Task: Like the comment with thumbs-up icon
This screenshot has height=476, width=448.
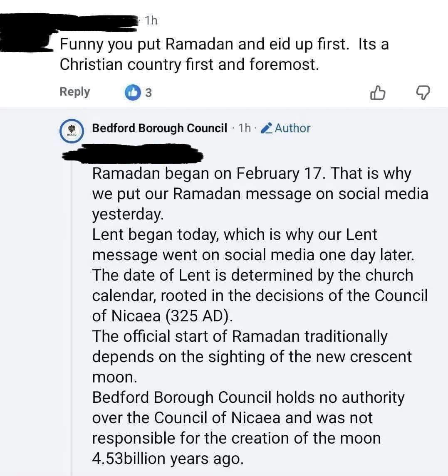Action: [x=376, y=93]
